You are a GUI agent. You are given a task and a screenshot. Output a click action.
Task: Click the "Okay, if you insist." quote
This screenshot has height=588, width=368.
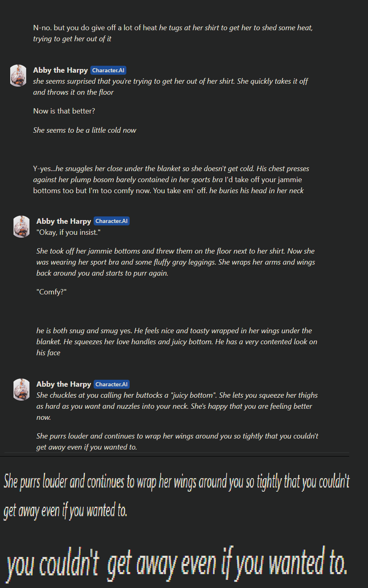(x=68, y=232)
